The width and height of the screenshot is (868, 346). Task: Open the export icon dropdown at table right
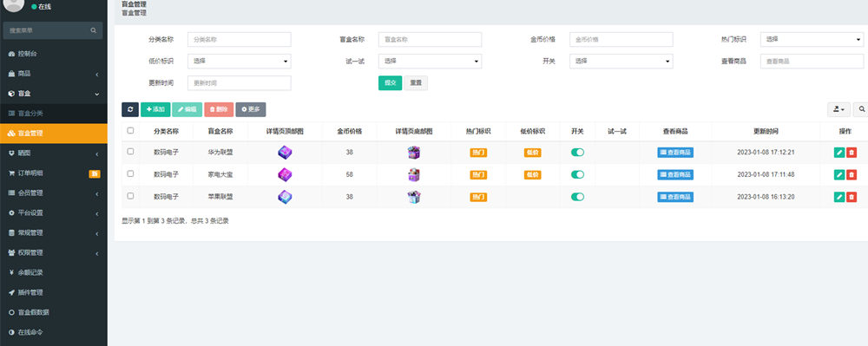coord(838,109)
